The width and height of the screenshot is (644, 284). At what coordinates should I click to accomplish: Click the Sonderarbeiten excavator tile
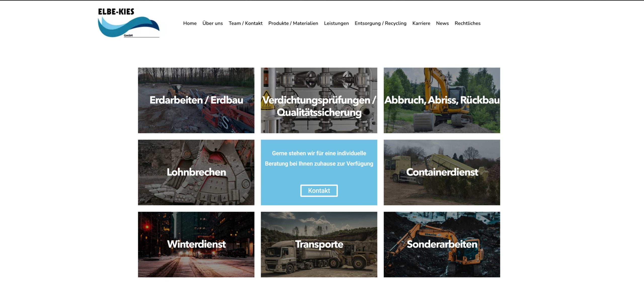coord(442,244)
